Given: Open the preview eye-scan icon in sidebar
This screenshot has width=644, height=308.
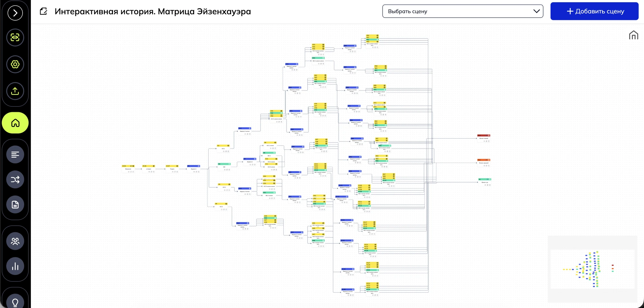Looking at the screenshot, I should click(x=15, y=38).
